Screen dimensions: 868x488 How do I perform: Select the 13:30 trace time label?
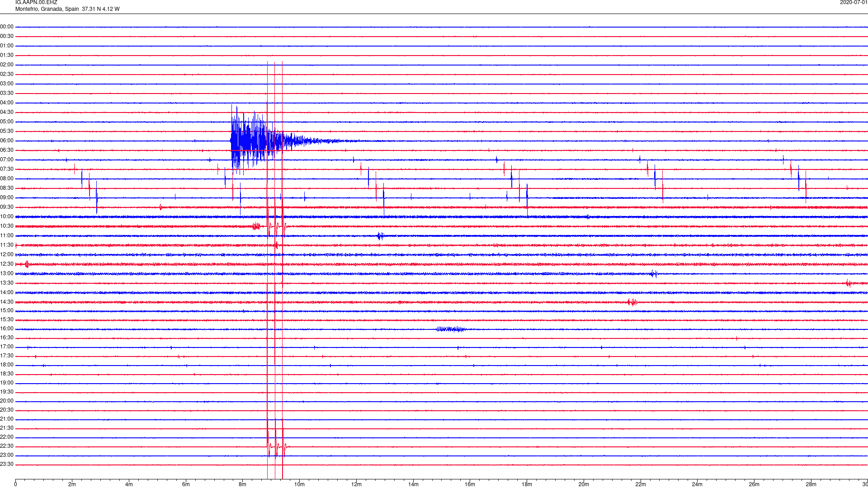tap(7, 283)
